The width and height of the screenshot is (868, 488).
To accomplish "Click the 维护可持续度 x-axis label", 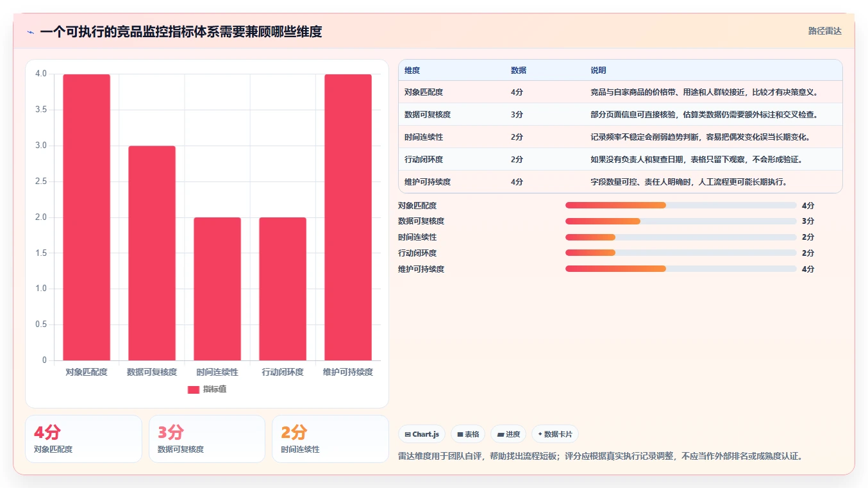I will (348, 372).
